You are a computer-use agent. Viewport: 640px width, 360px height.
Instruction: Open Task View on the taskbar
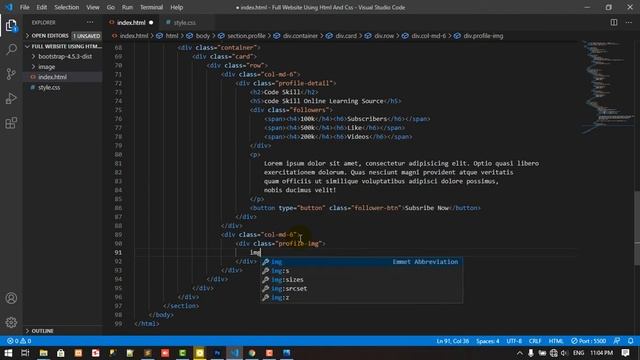[25, 353]
